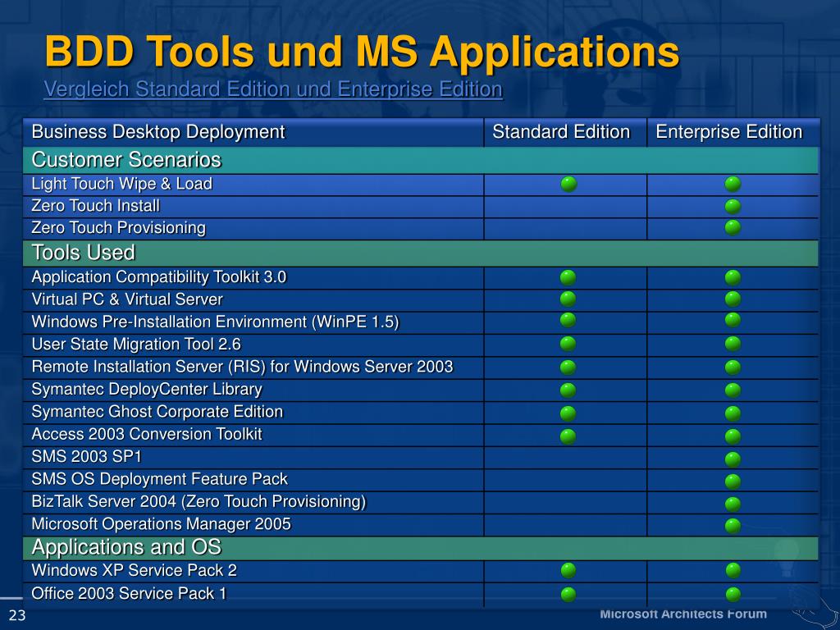This screenshot has width=840, height=630.
Task: Click Enterprise Edition dot for WinPE 1.5
Action: [733, 320]
